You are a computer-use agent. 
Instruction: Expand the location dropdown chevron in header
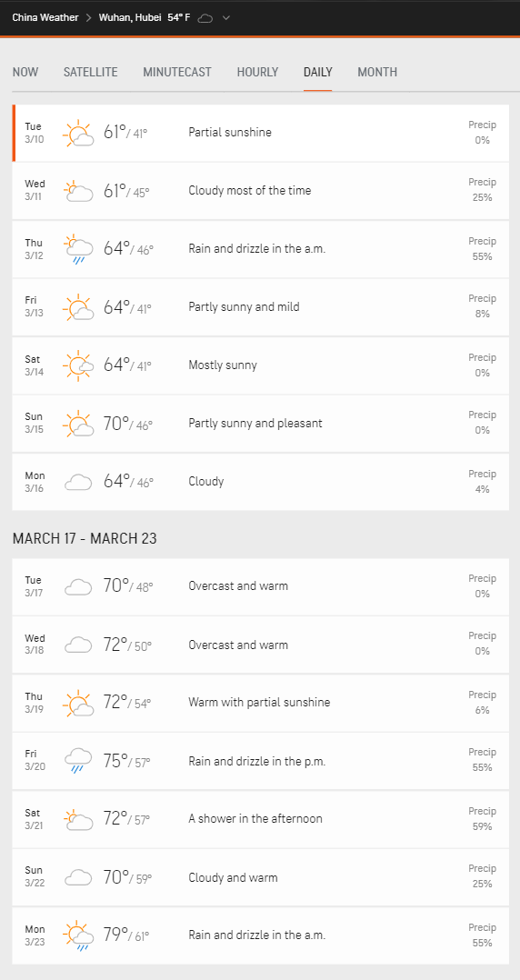226,18
